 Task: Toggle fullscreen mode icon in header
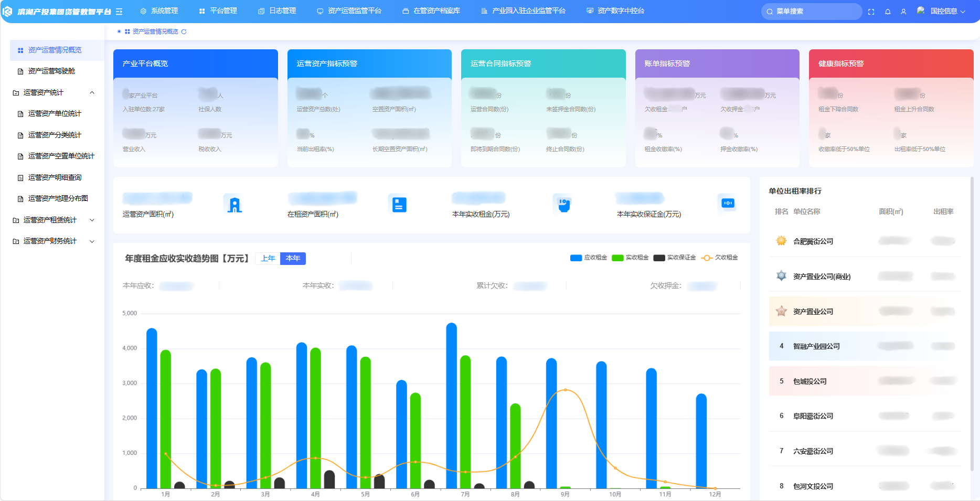871,12
